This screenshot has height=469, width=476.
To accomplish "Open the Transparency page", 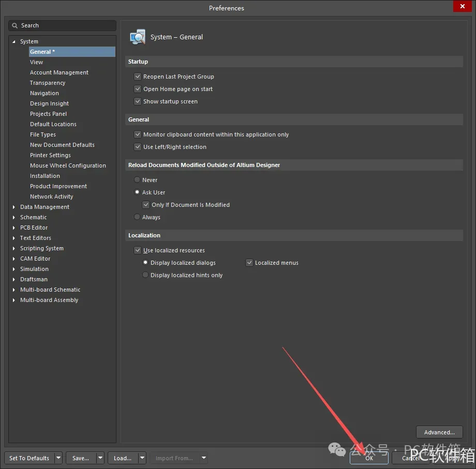I will 48,83.
